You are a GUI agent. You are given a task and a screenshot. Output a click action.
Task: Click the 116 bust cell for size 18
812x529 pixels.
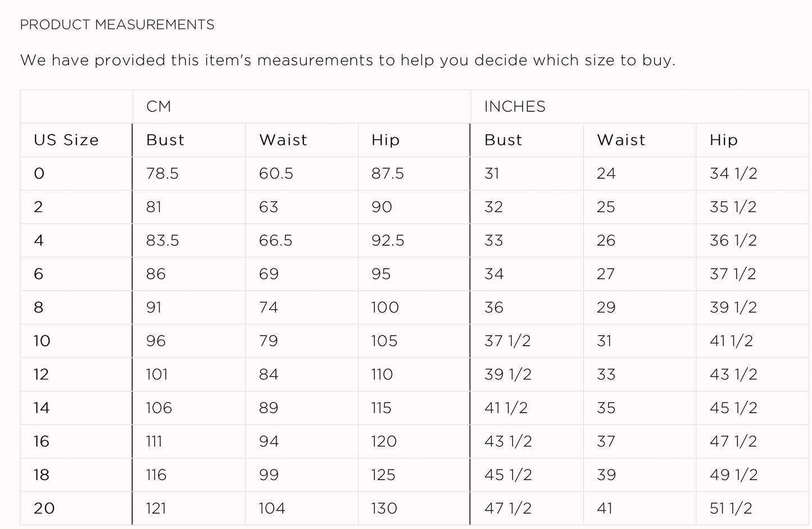point(156,475)
